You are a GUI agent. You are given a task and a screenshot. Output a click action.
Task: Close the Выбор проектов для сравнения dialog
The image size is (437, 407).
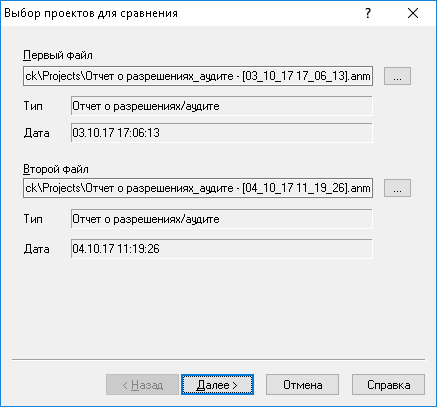tap(413, 13)
